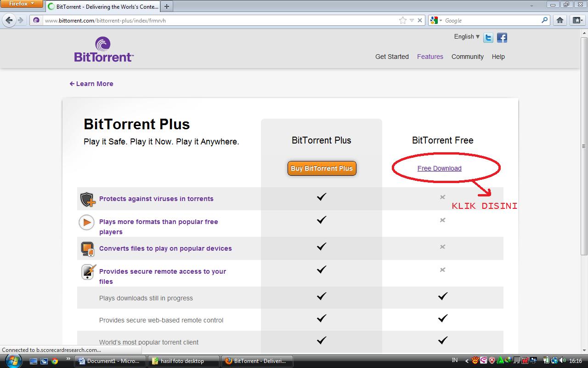Image resolution: width=588 pixels, height=368 pixels.
Task: Click the remote access phone icon
Action: [89, 272]
